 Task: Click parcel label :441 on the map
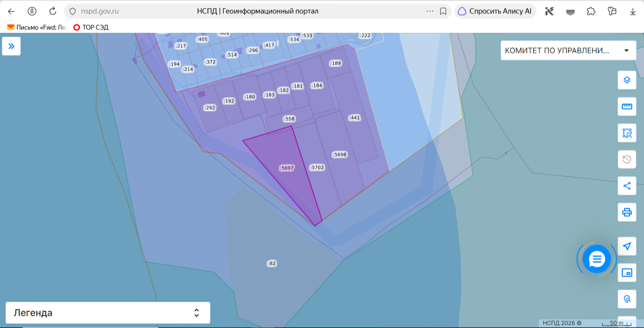tap(354, 118)
